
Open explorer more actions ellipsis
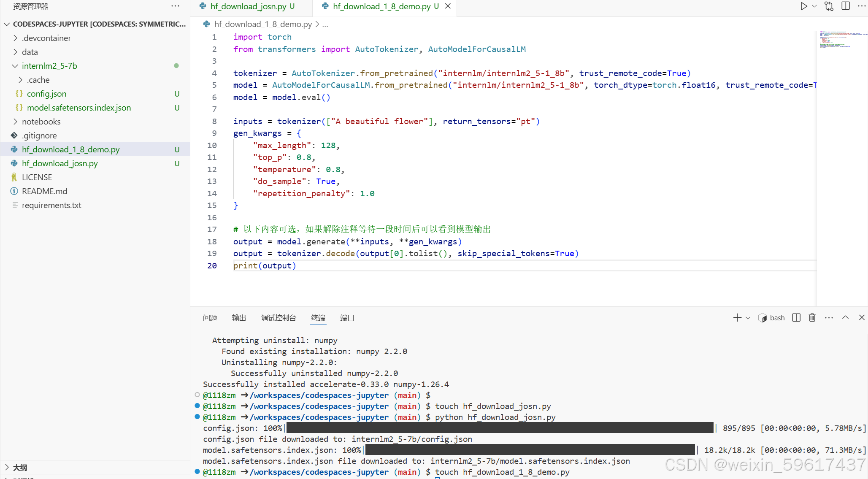[x=175, y=6]
